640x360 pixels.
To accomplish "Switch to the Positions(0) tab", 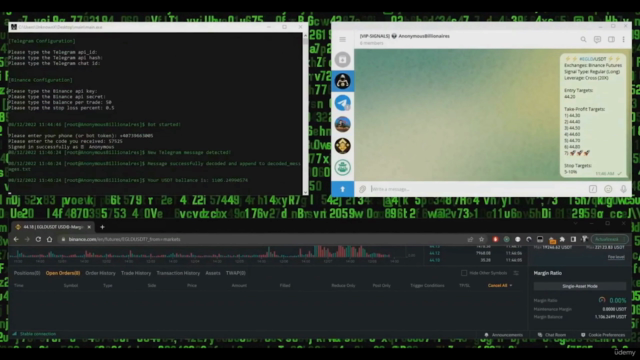I will tap(27, 273).
